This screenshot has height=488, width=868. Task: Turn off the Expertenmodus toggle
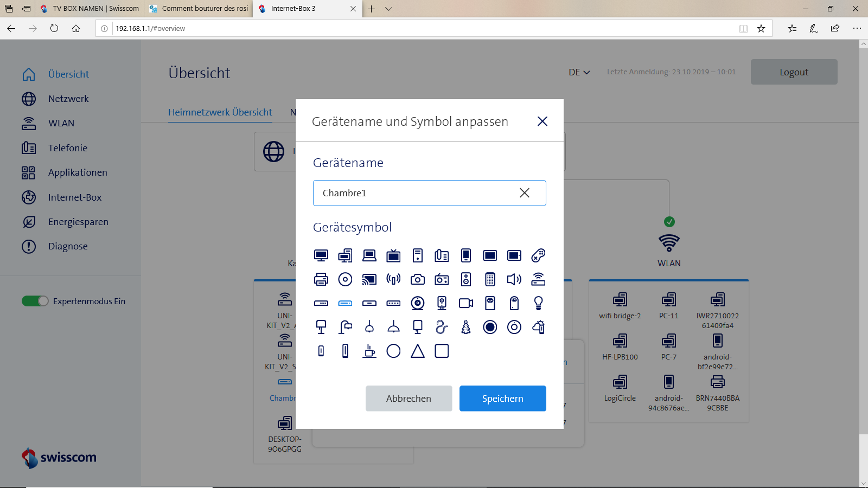tap(35, 301)
